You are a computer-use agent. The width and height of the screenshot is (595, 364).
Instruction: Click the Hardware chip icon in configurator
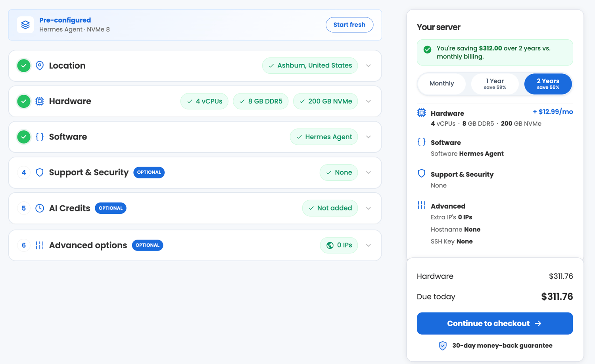click(x=40, y=101)
